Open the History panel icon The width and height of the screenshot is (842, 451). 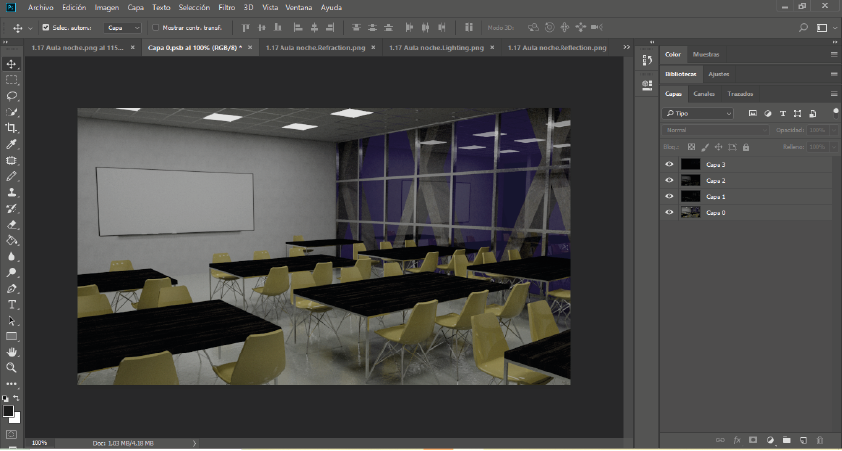pyautogui.click(x=647, y=61)
